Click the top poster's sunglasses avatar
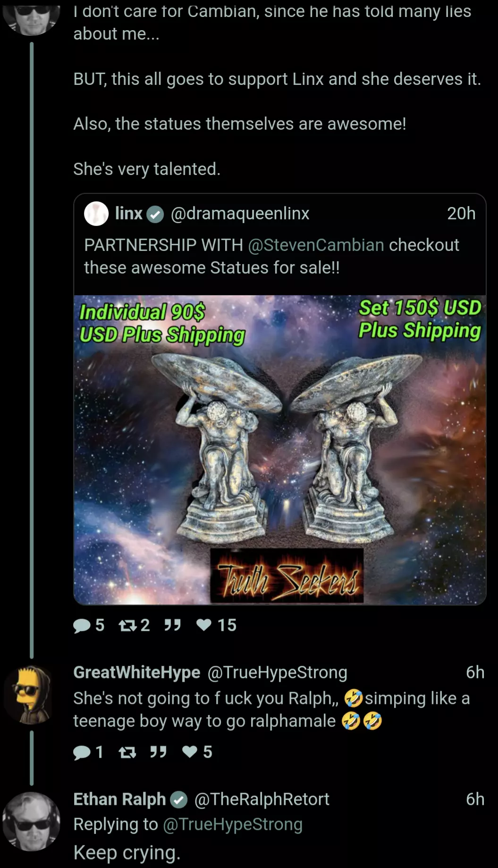Viewport: 498px width, 868px height. tap(32, 17)
